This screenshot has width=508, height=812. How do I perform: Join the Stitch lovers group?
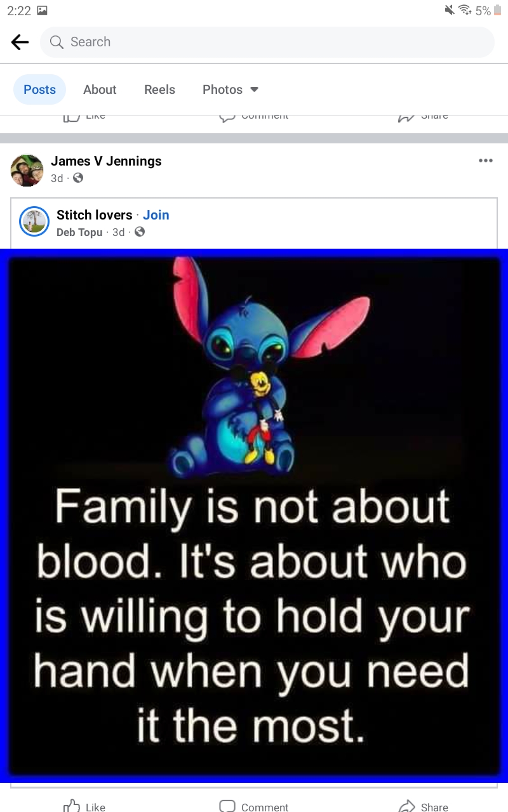tap(156, 215)
